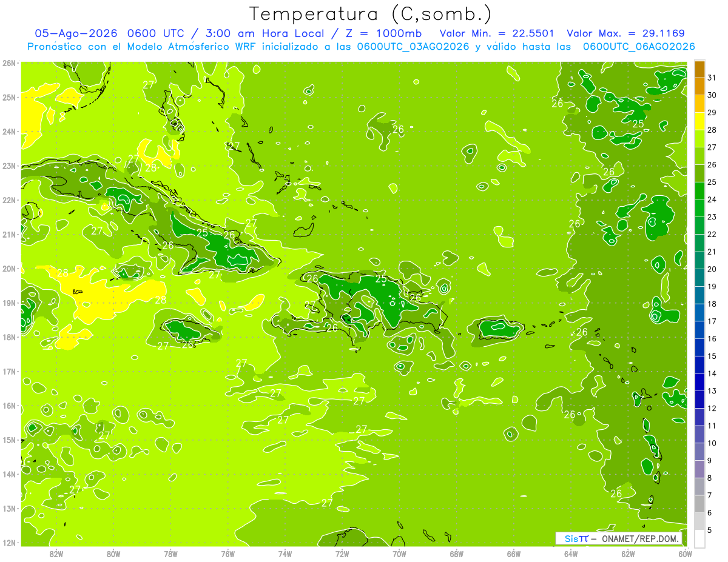Click the yellow swatch between 28 and 29

pyautogui.click(x=699, y=121)
